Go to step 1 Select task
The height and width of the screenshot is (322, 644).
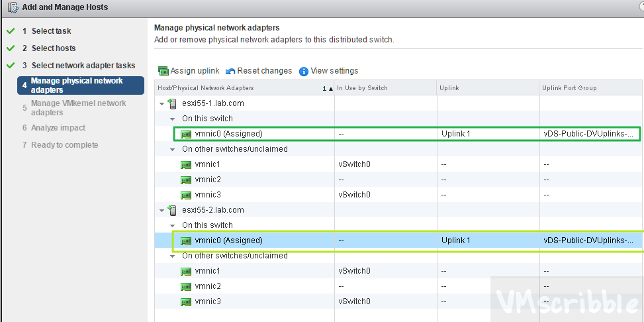tap(51, 31)
